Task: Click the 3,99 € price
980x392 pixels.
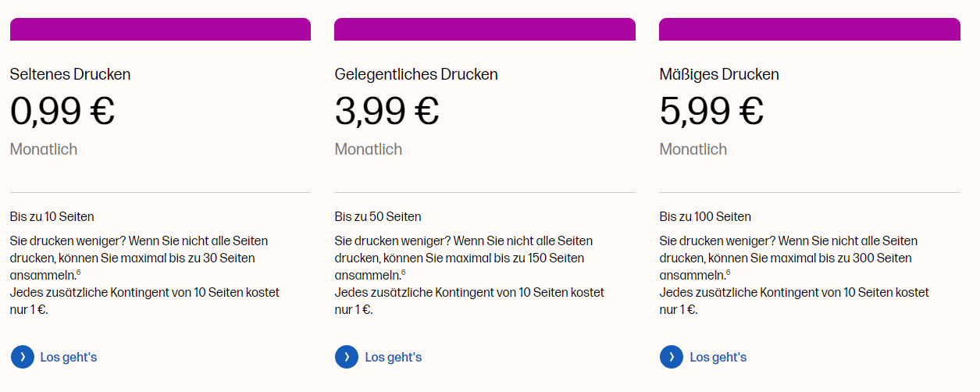Action: pos(387,111)
